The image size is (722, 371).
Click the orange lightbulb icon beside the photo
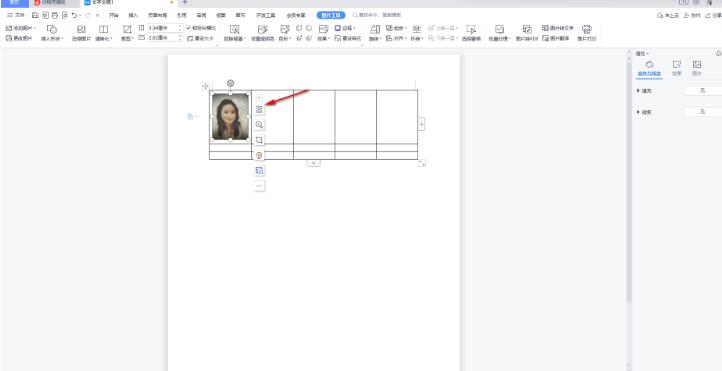(259, 155)
